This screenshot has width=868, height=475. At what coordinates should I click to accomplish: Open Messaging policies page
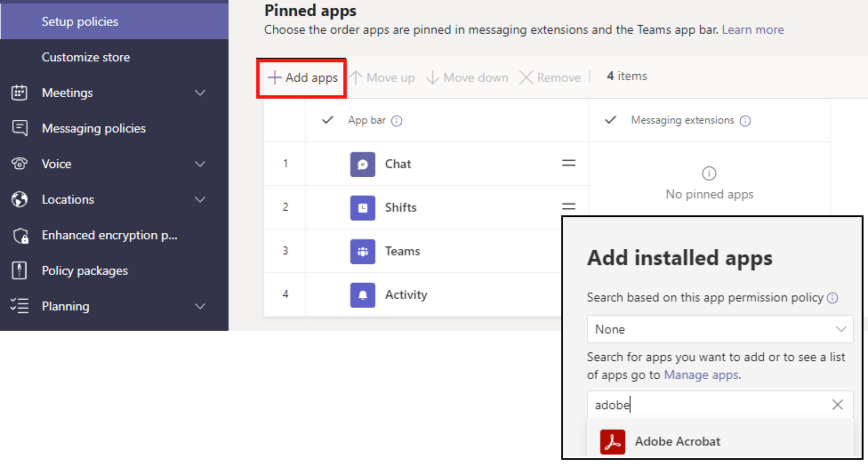click(x=94, y=128)
